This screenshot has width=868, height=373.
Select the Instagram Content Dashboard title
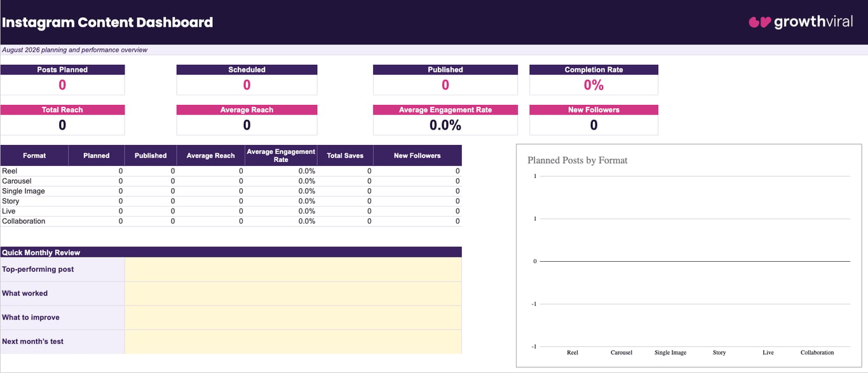107,22
